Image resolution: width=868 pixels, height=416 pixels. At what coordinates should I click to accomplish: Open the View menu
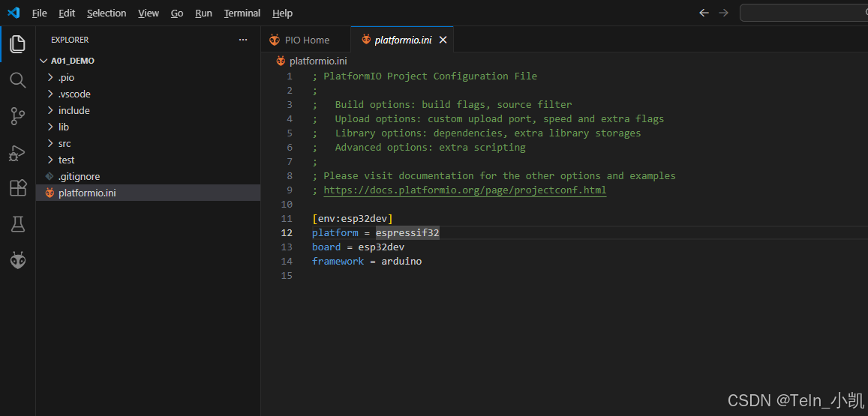pos(149,13)
